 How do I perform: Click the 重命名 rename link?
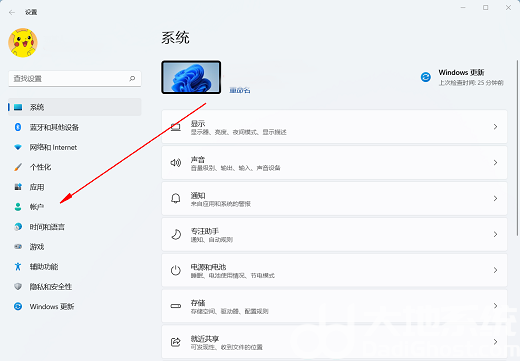click(x=240, y=90)
